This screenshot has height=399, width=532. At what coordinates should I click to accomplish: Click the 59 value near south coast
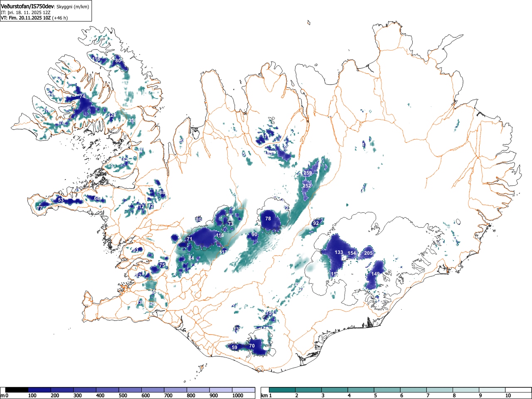pyautogui.click(x=234, y=347)
